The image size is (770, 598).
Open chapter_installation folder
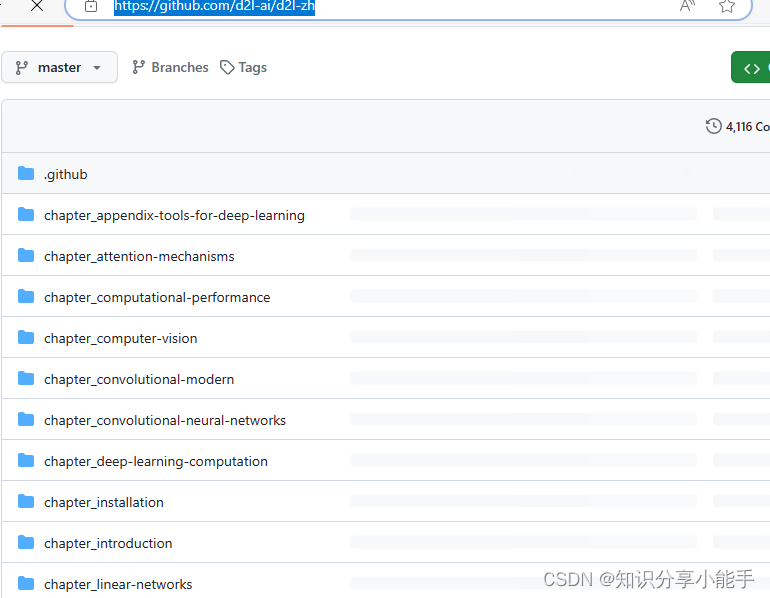tap(104, 502)
